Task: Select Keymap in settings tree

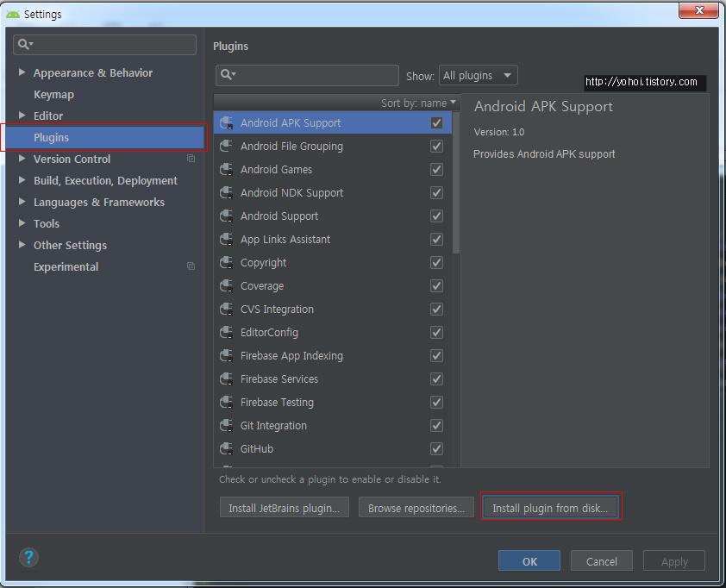Action: pyautogui.click(x=53, y=95)
